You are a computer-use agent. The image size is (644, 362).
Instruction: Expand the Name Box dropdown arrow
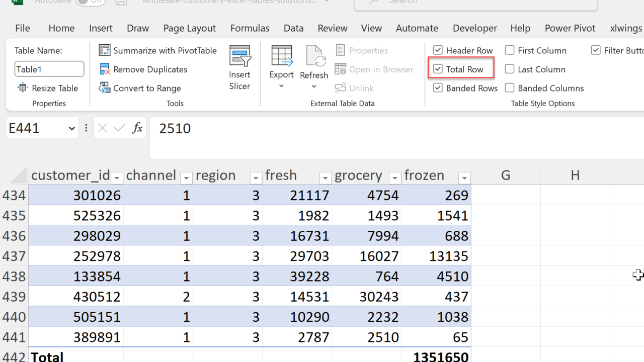click(x=71, y=129)
